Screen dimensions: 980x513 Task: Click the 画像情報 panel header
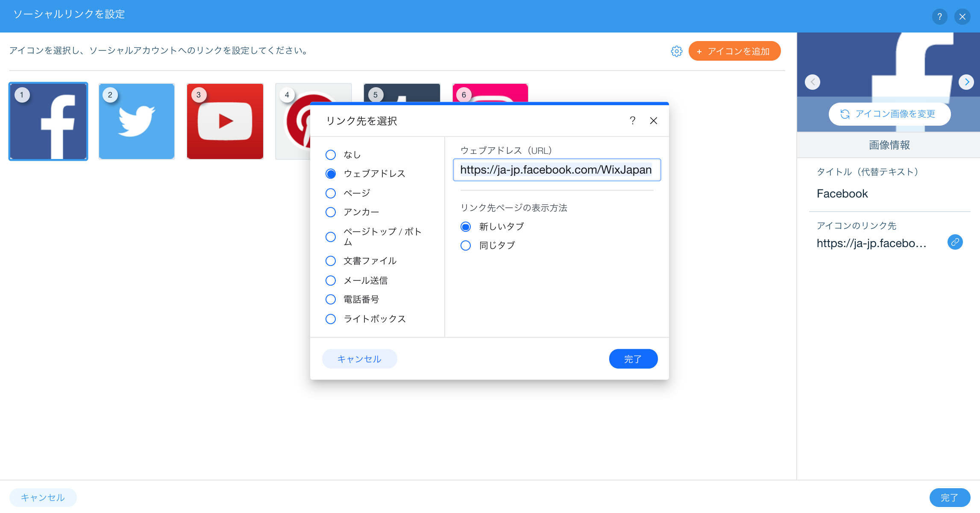(889, 145)
